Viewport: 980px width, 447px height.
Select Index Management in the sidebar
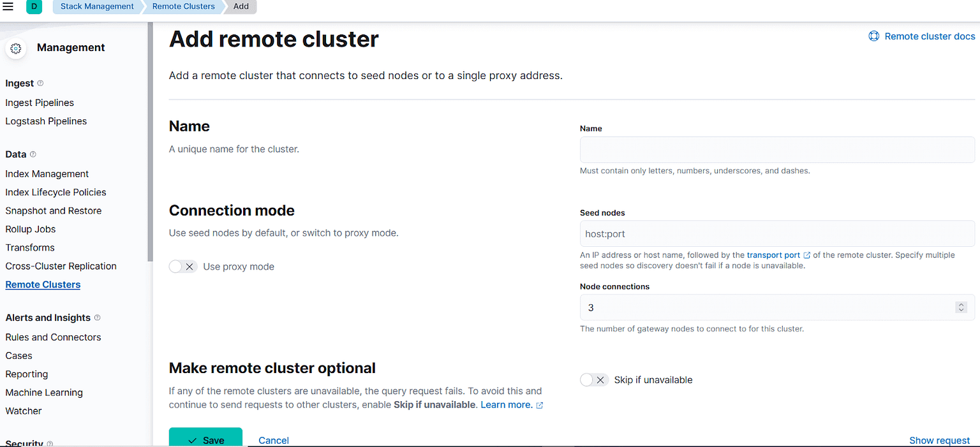[x=47, y=173]
